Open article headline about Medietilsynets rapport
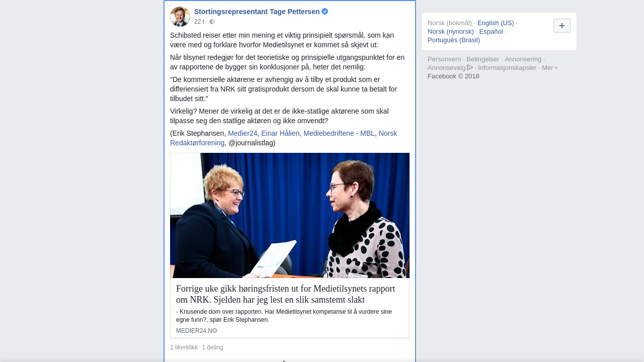The height and width of the screenshot is (362, 644). pos(286,294)
